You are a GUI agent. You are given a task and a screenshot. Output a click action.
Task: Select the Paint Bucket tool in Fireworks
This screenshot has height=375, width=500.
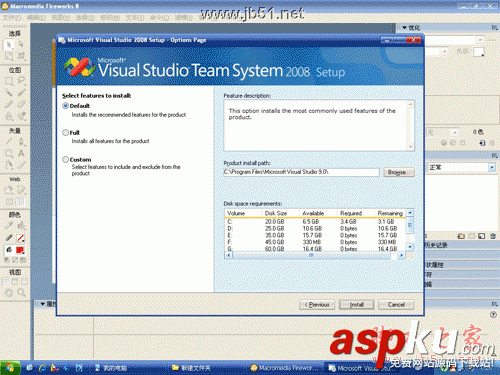click(x=21, y=226)
